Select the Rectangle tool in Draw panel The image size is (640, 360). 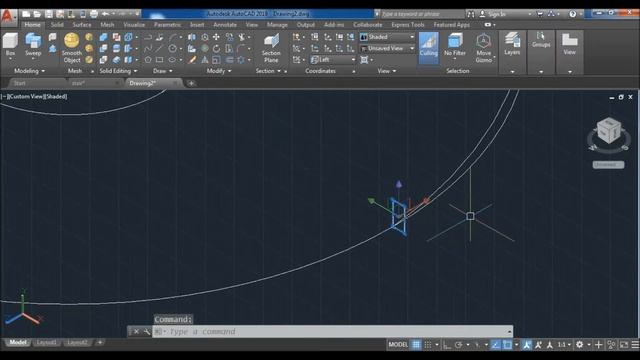point(159,60)
